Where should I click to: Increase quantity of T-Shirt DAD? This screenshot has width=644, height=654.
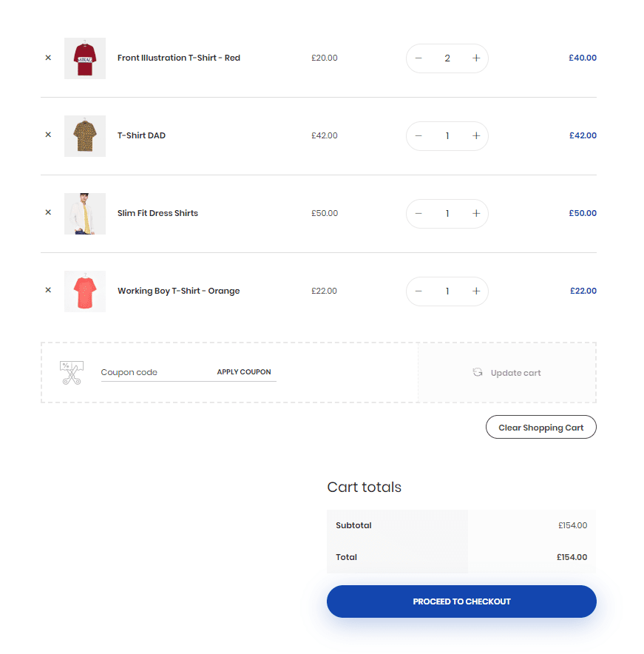[x=476, y=135]
